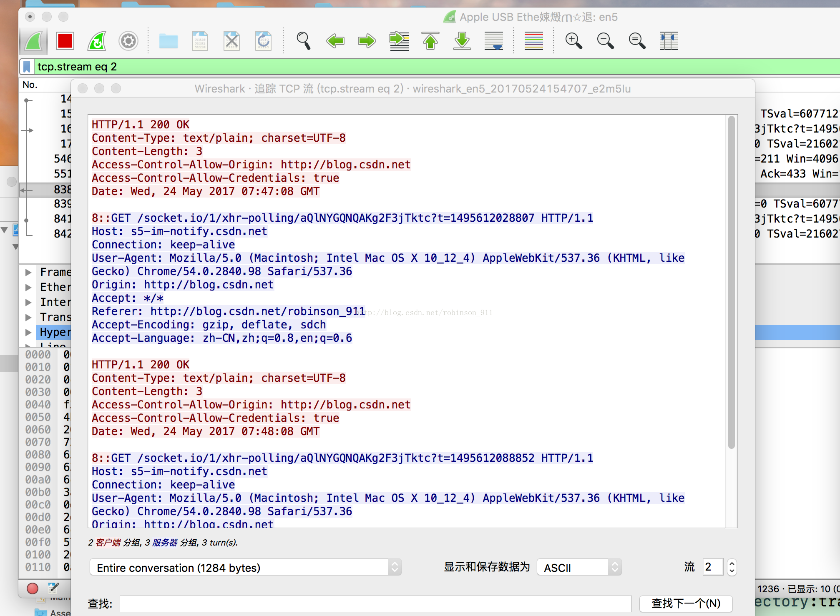This screenshot has height=616, width=840.
Task: Open a capture file folder icon
Action: click(x=169, y=41)
